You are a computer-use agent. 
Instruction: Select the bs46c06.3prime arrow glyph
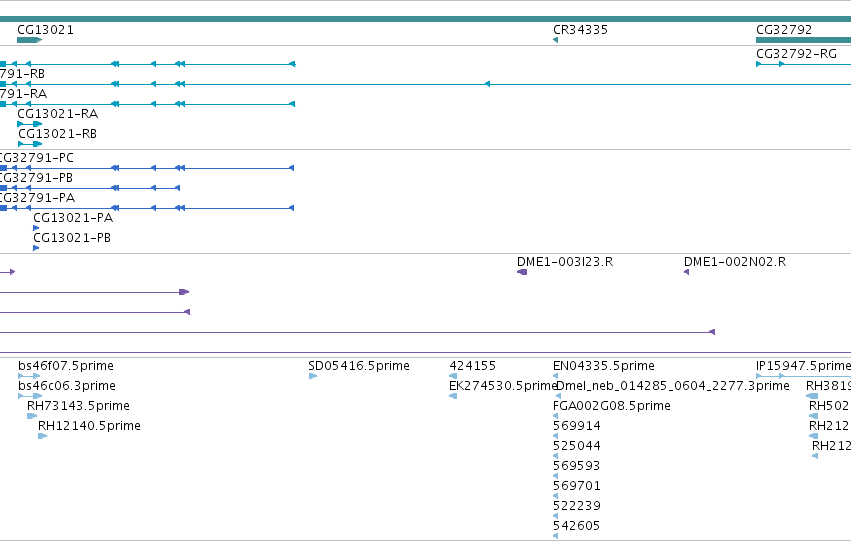(x=30, y=396)
